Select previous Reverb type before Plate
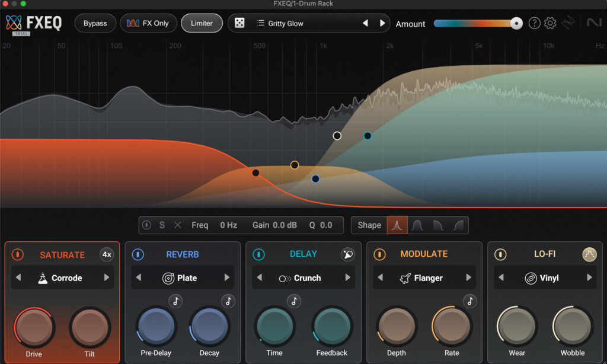 pos(139,277)
